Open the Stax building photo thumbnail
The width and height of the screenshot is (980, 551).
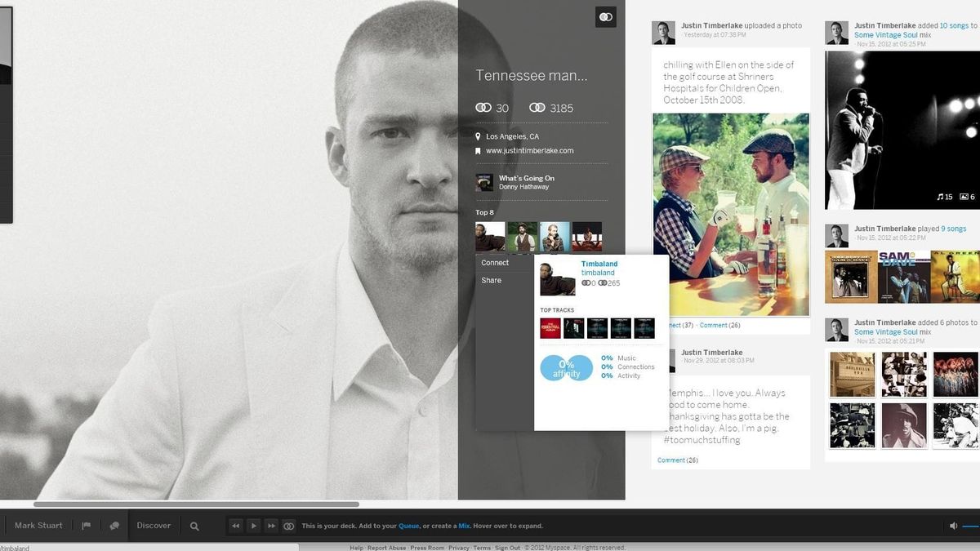pyautogui.click(x=852, y=374)
